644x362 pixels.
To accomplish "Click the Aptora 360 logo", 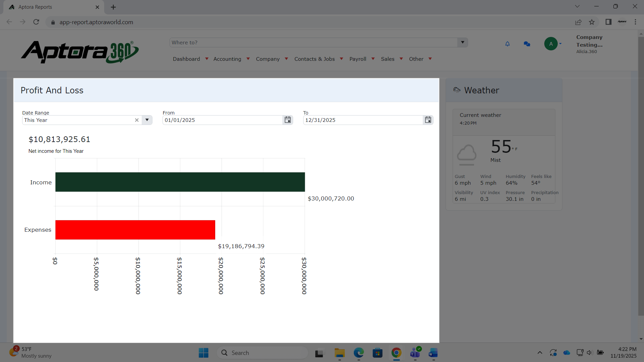I will coord(80,52).
